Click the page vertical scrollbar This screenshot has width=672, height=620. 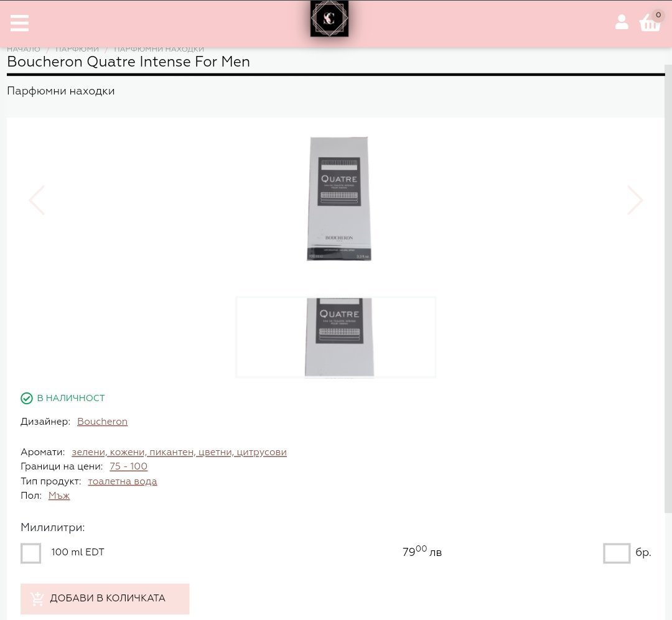(668, 311)
